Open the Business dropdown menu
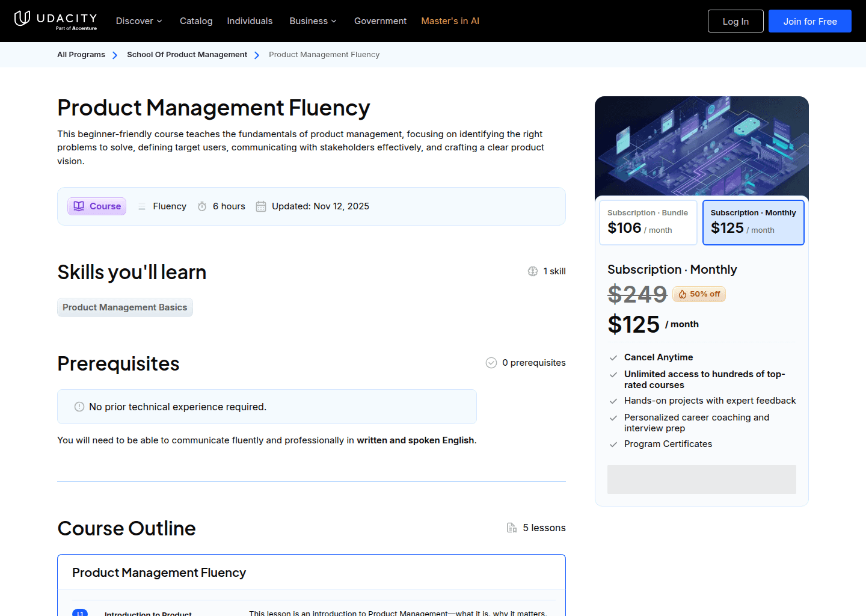Image resolution: width=866 pixels, height=616 pixels. click(x=313, y=20)
